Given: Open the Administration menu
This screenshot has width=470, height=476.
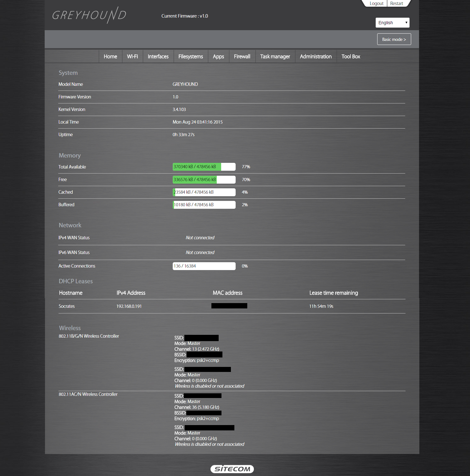Looking at the screenshot, I should point(316,57).
